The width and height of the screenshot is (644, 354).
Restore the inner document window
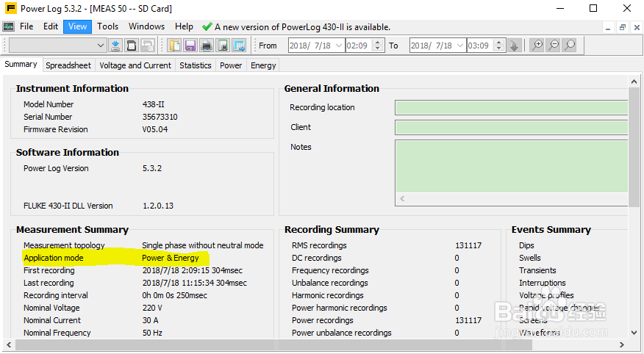pos(623,27)
